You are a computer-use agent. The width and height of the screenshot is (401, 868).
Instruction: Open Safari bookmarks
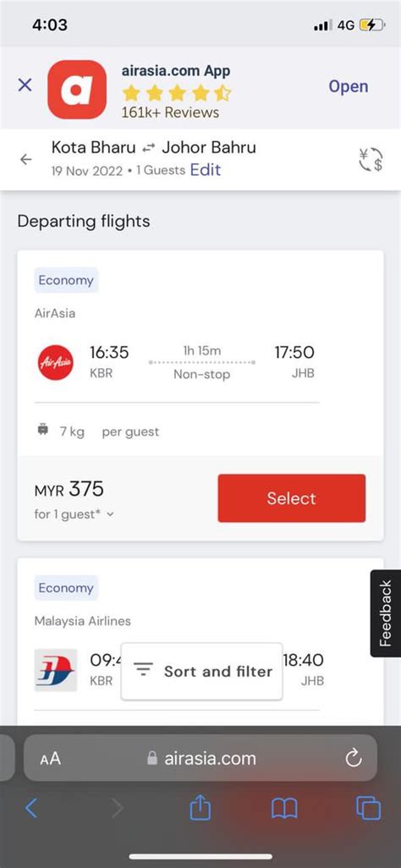tap(284, 809)
